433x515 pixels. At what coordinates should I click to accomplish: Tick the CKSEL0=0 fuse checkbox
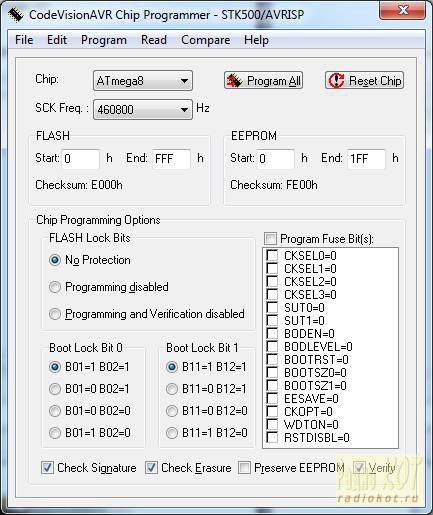(x=272, y=256)
